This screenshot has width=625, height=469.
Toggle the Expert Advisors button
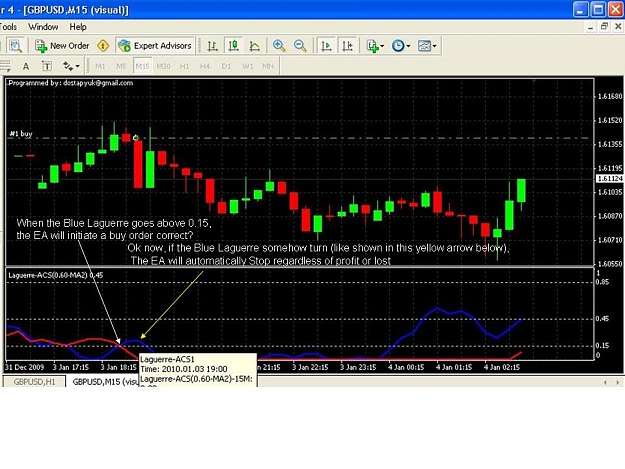click(155, 46)
